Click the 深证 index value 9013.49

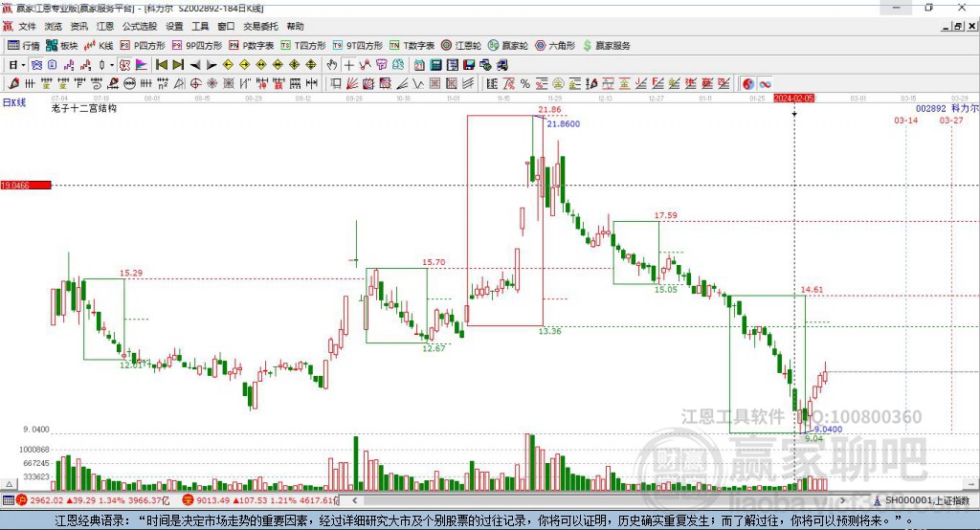point(213,500)
